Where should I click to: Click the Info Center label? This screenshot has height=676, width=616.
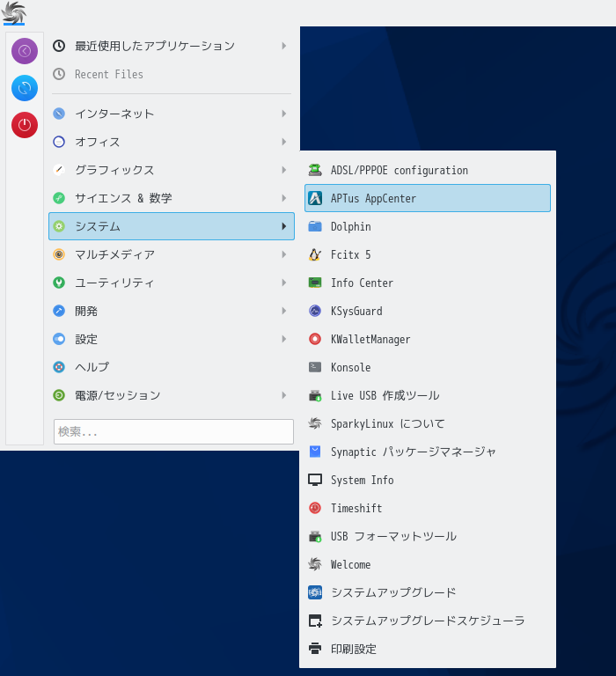(x=362, y=283)
